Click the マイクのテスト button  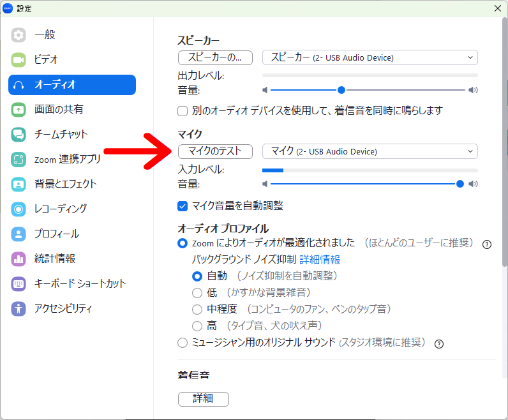coord(215,151)
